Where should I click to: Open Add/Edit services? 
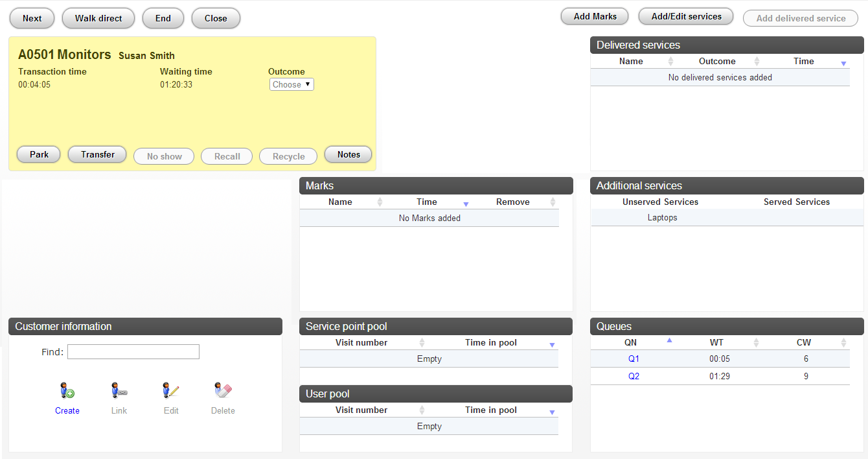point(686,17)
